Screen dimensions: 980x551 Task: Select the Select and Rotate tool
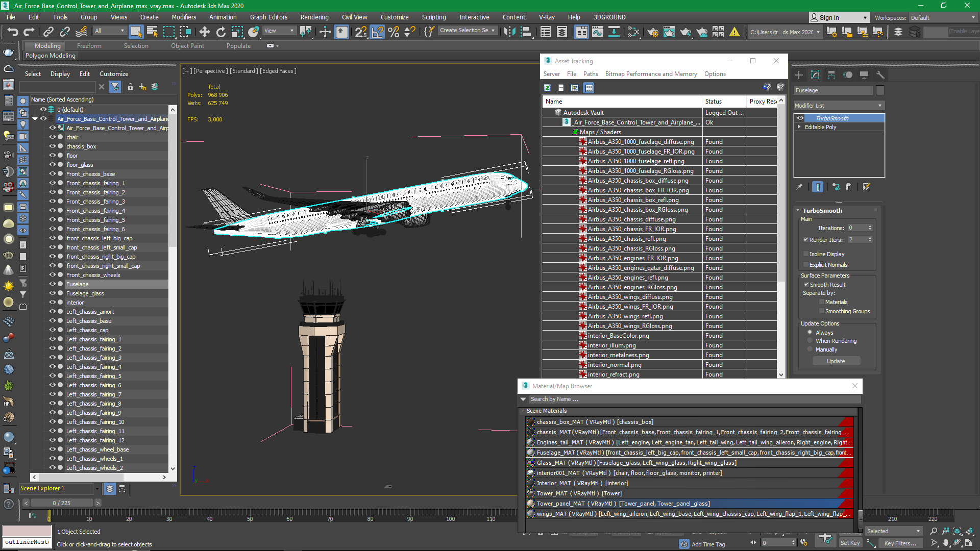click(220, 32)
